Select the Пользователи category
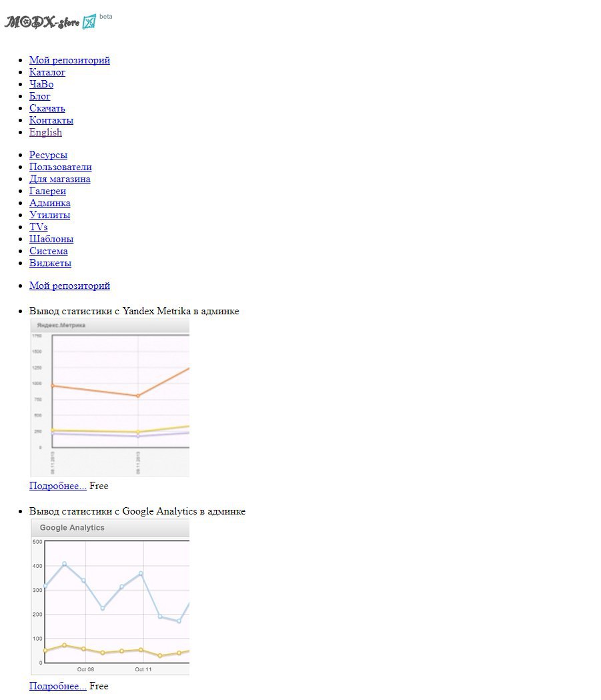The image size is (601, 700). click(x=61, y=167)
